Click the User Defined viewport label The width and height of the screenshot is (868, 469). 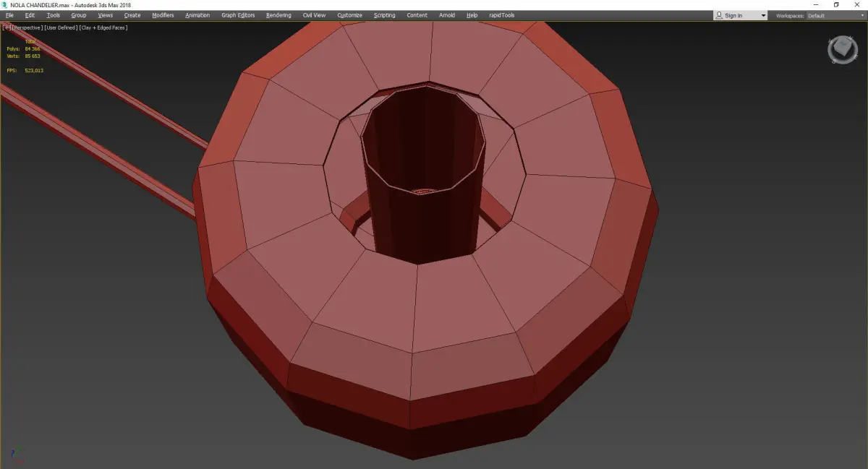[60, 27]
